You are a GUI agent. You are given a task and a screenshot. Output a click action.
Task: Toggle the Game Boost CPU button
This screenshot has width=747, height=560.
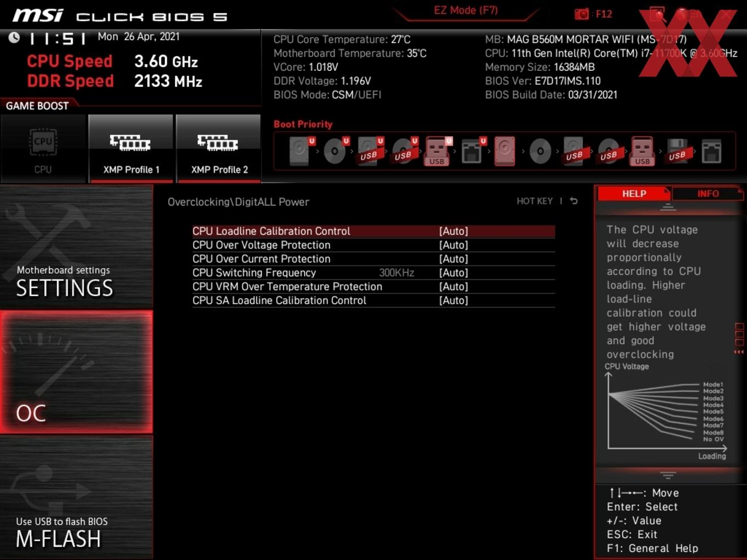[43, 148]
